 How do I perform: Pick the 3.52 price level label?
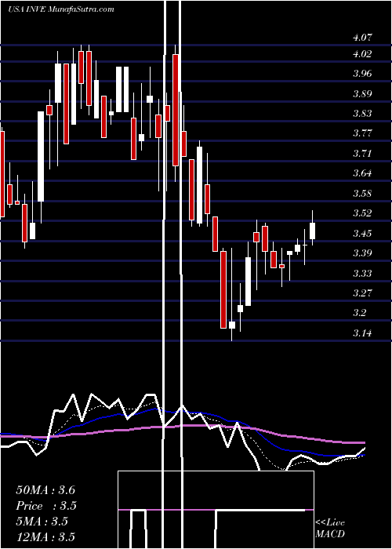(362, 213)
